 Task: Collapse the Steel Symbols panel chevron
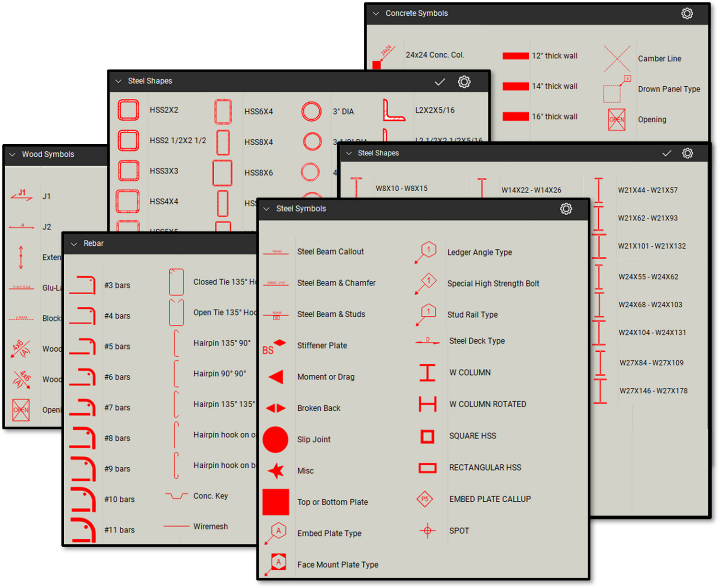tap(267, 209)
